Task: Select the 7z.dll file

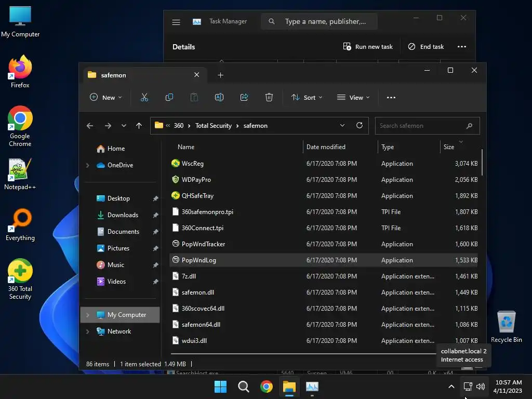Action: point(323,276)
